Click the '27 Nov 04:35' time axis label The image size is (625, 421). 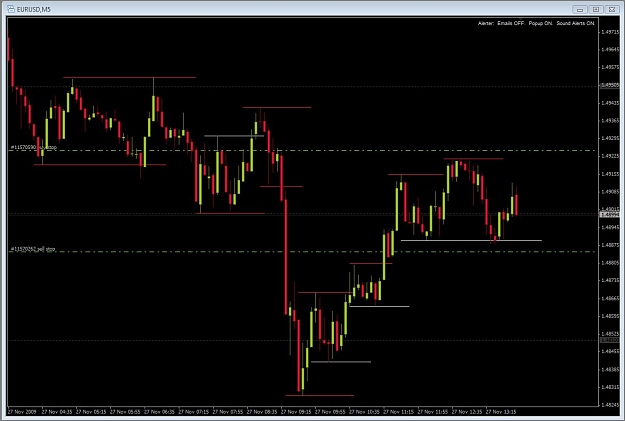[x=57, y=411]
